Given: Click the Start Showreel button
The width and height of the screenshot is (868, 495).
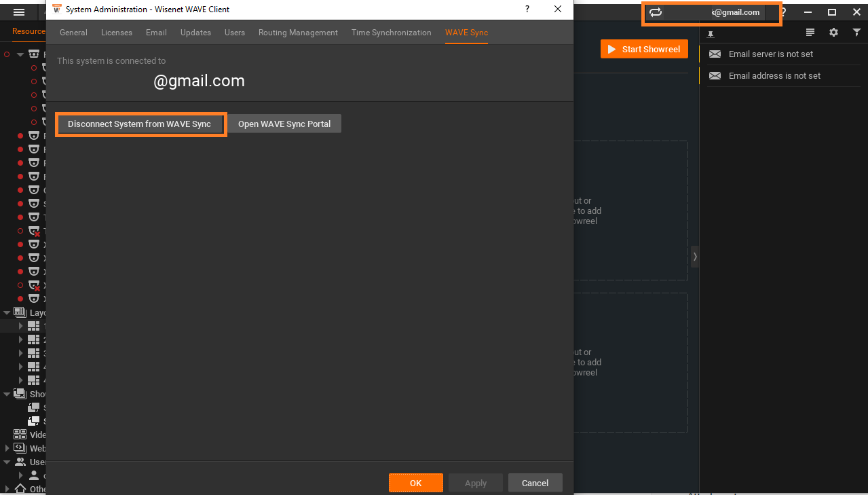Looking at the screenshot, I should tap(644, 49).
